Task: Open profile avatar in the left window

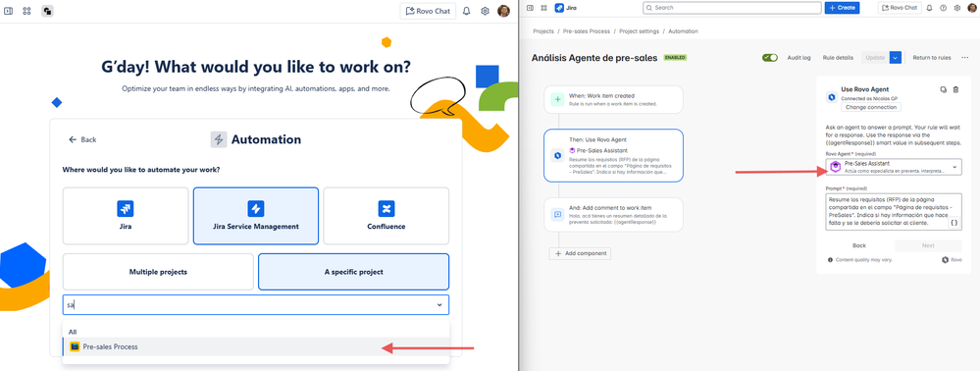Action: (x=504, y=11)
